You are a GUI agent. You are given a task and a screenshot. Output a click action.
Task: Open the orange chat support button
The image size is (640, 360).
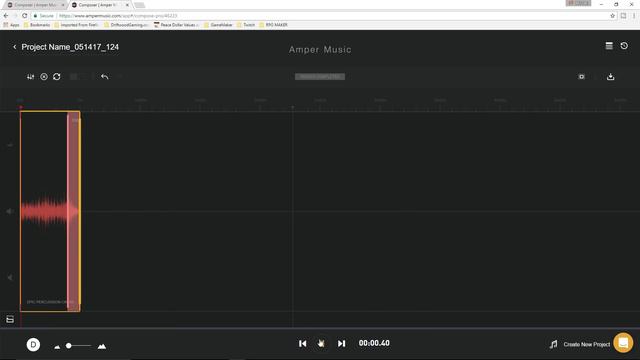pos(623,342)
